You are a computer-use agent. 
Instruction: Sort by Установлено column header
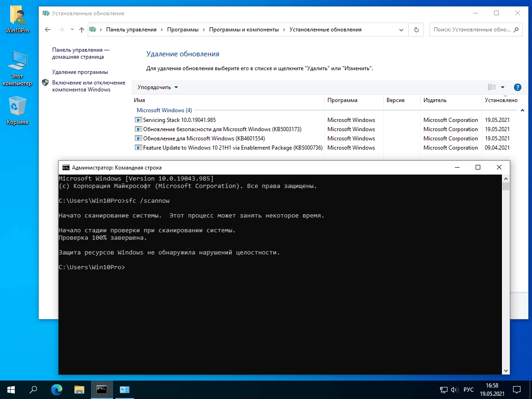[501, 100]
